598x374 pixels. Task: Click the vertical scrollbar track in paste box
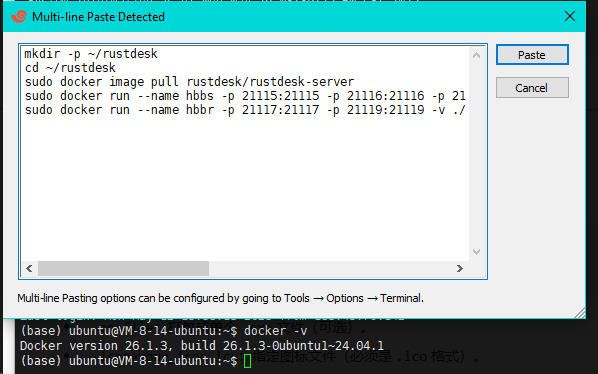[x=476, y=154]
